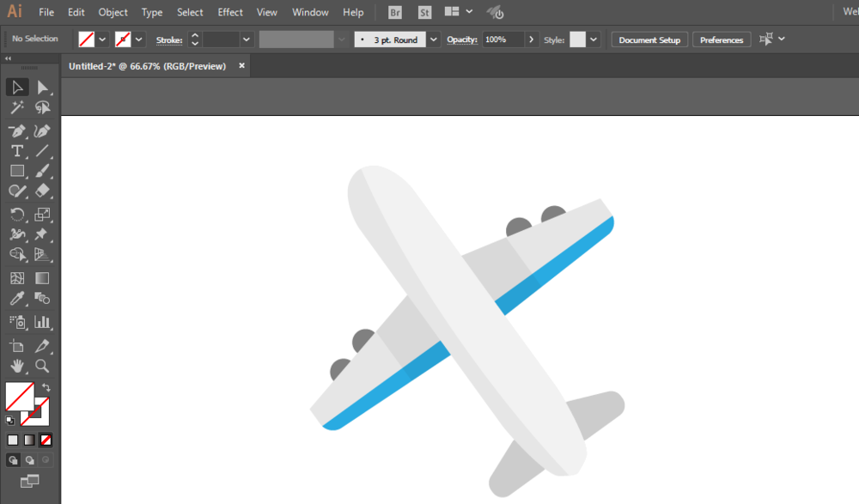This screenshot has height=504, width=859.
Task: Set paint mode to None
Action: (x=46, y=440)
